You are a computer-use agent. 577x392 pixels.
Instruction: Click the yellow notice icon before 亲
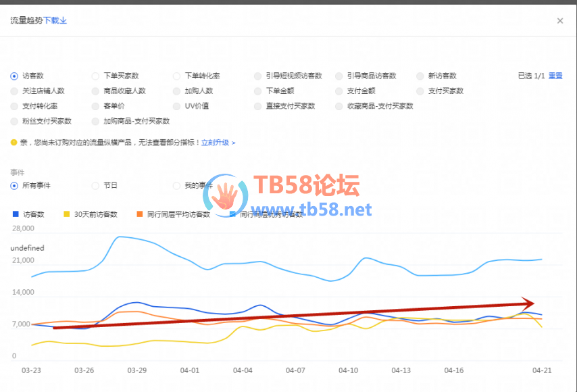point(14,143)
